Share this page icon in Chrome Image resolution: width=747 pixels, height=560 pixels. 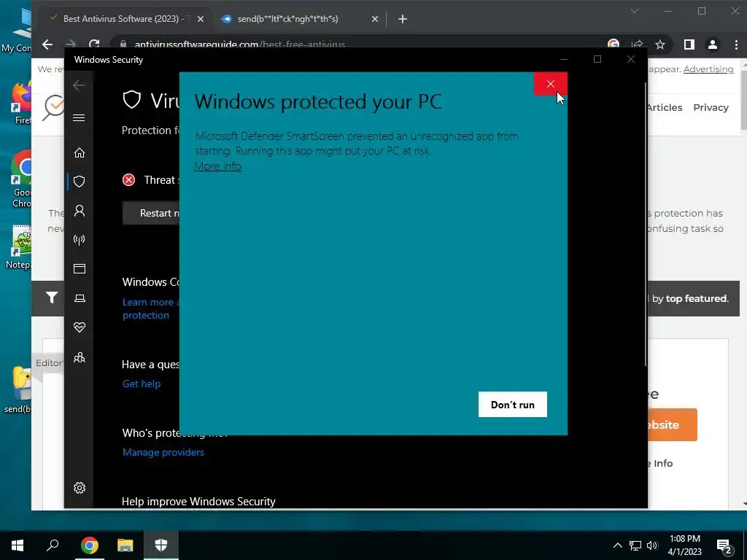[x=637, y=44]
